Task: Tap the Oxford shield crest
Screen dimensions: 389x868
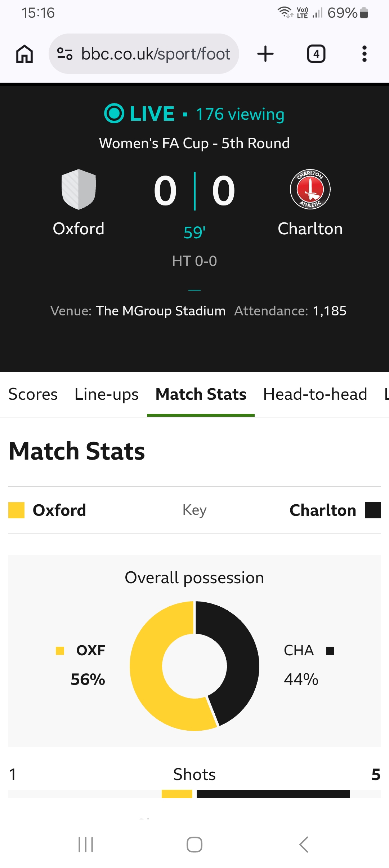Action: point(79,189)
